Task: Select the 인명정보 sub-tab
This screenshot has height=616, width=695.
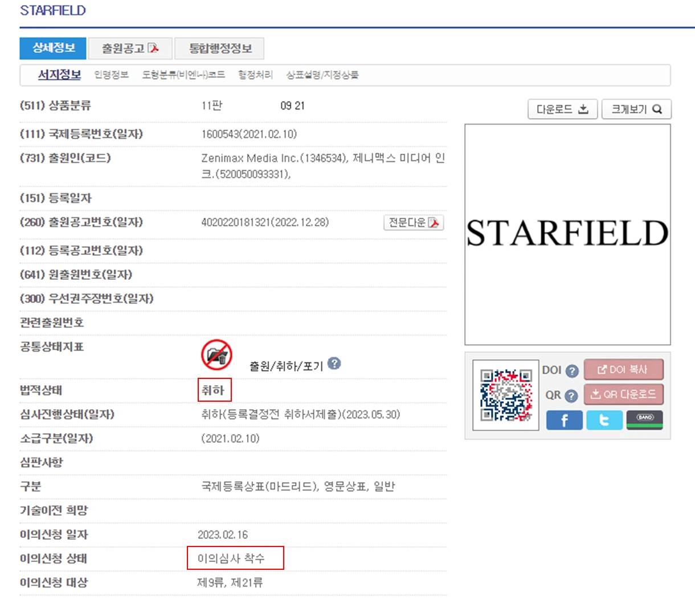Action: 111,75
